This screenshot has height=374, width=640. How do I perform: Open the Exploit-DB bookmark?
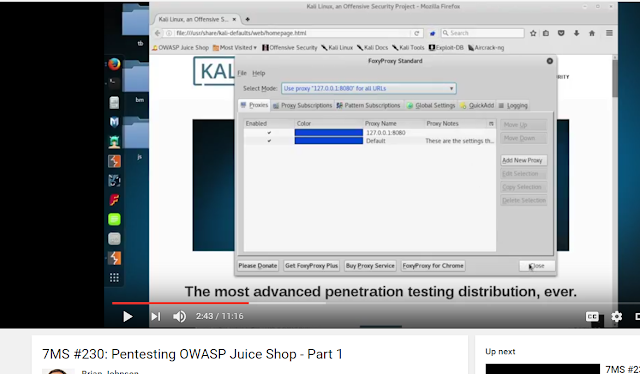point(446,47)
